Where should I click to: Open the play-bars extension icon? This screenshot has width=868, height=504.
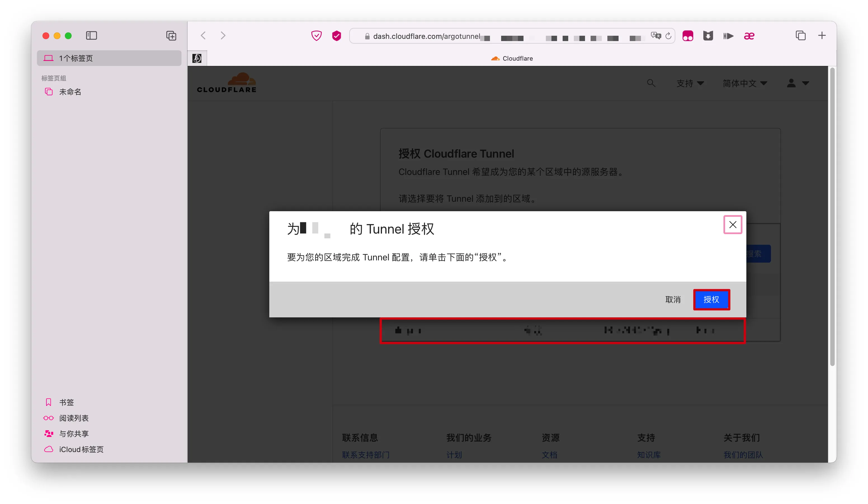point(728,36)
